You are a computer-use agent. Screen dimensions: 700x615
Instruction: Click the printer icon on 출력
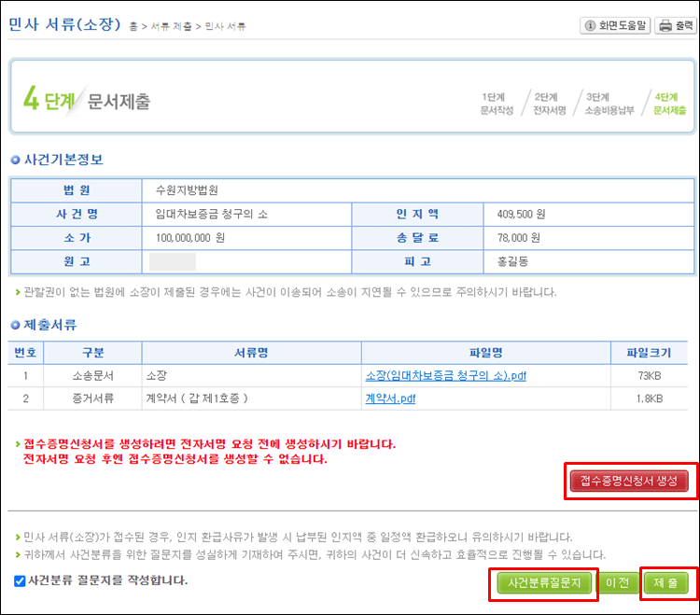point(665,26)
